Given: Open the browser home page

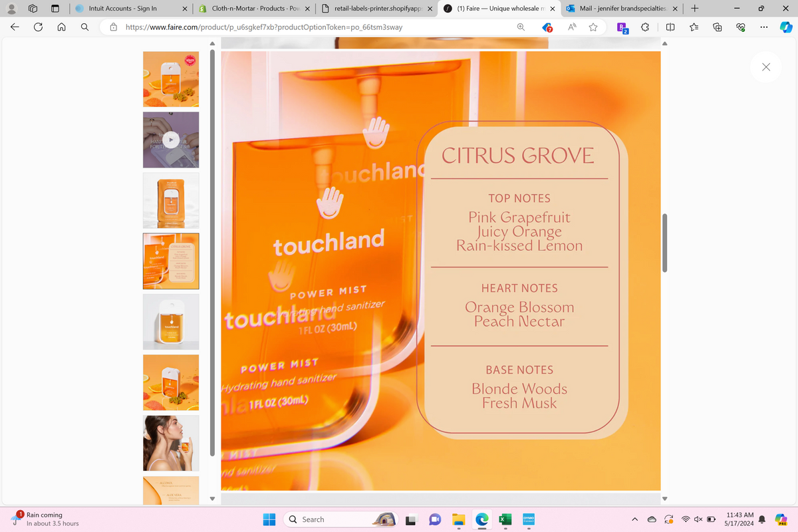Looking at the screenshot, I should click(x=61, y=27).
